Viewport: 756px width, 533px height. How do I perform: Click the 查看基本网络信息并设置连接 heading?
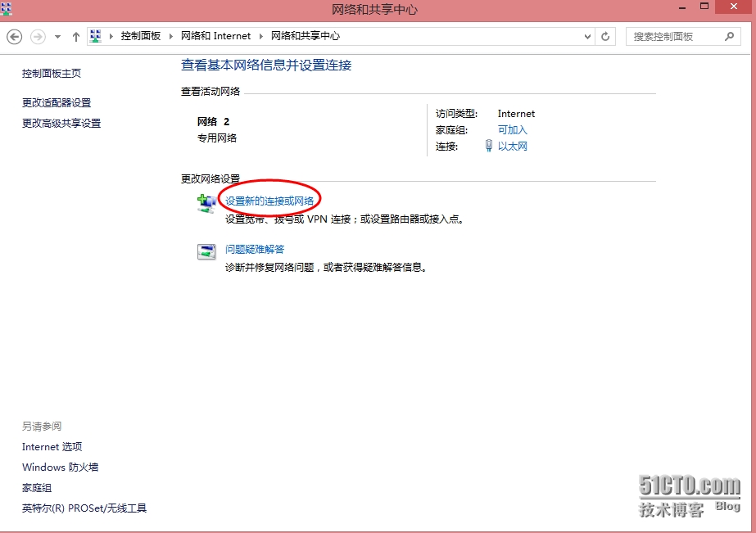click(x=266, y=65)
